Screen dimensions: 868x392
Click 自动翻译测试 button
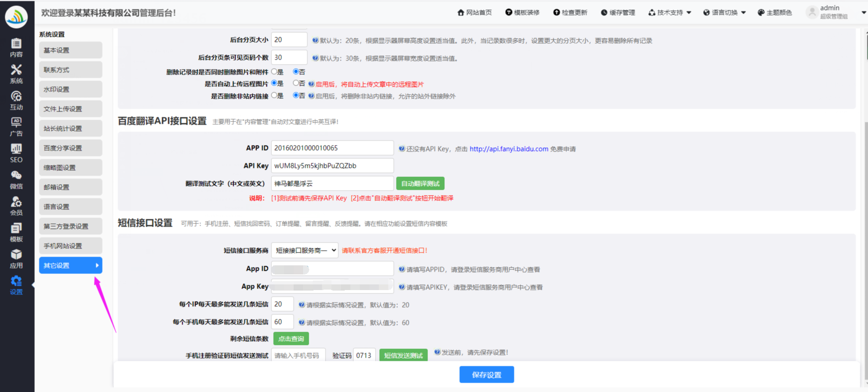[x=420, y=183]
